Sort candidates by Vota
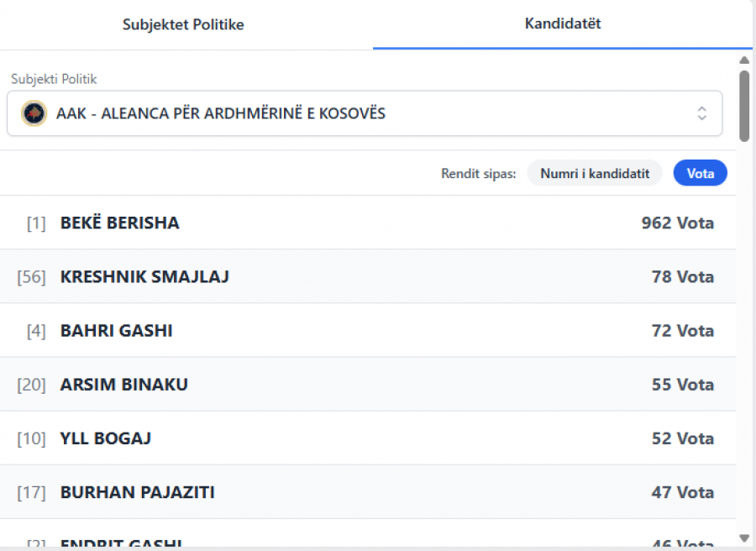756x551 pixels. tap(701, 174)
